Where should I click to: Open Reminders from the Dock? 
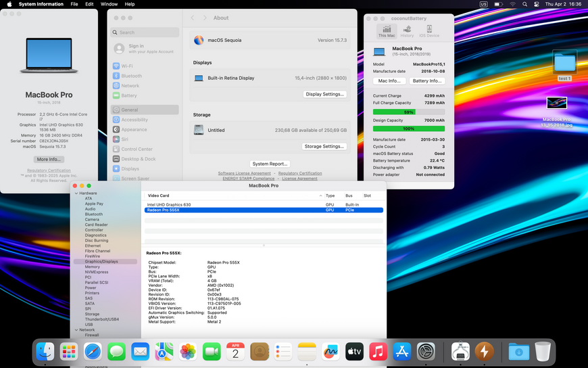283,352
